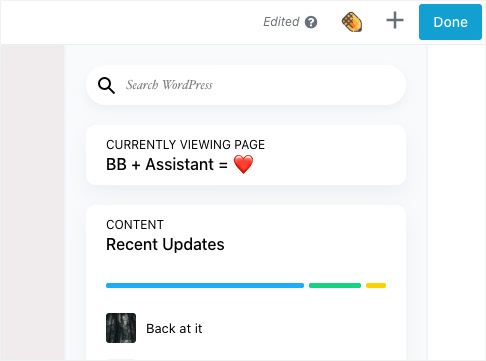Click the CONTENT section label

click(x=135, y=225)
